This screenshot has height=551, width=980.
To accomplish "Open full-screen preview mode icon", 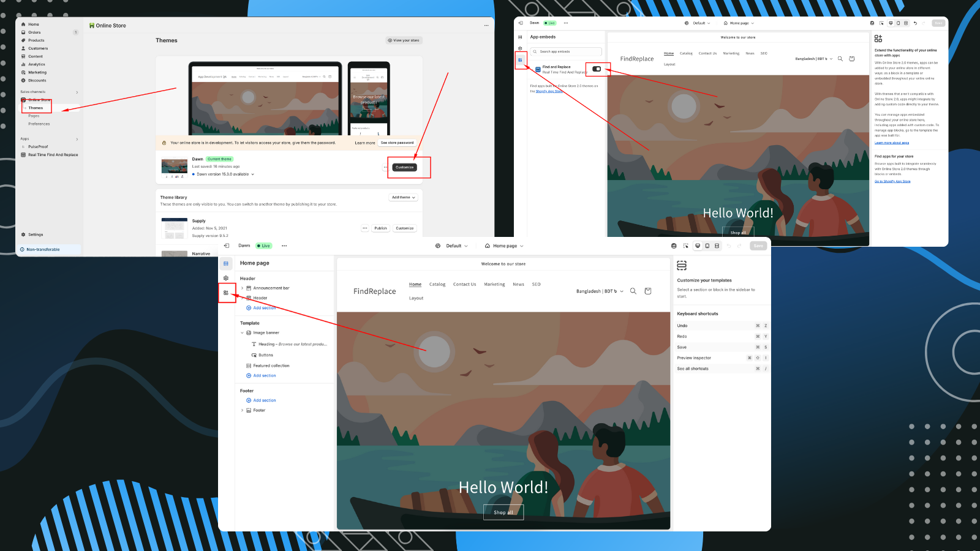I will tap(717, 246).
